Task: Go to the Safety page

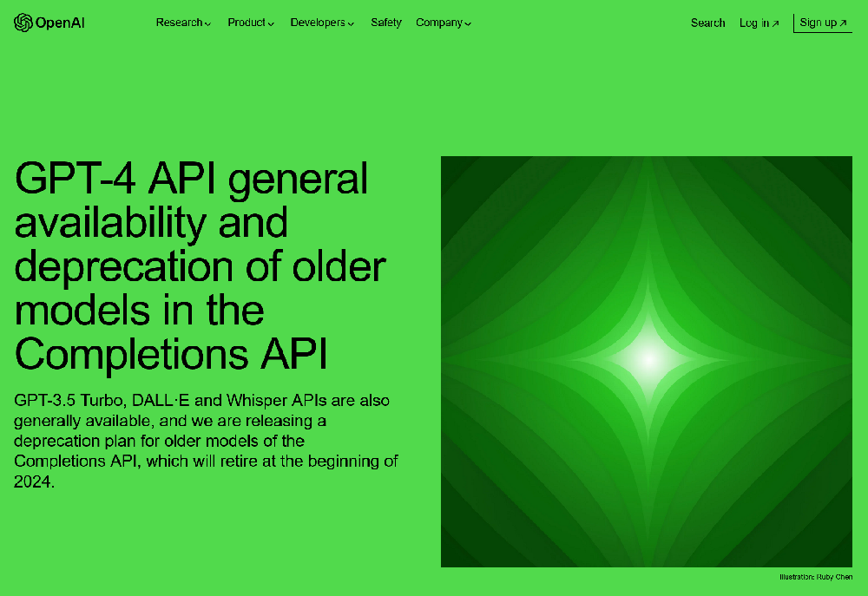Action: click(386, 23)
